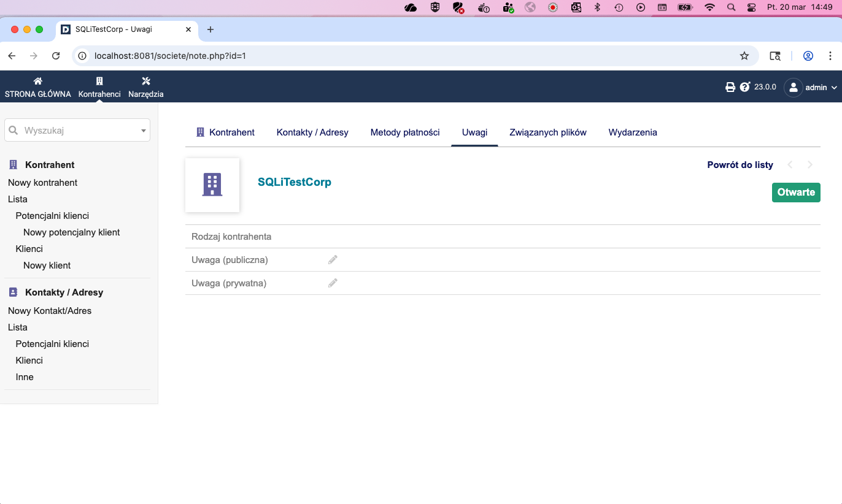
Task: Go back in browser history
Action: coord(12,56)
